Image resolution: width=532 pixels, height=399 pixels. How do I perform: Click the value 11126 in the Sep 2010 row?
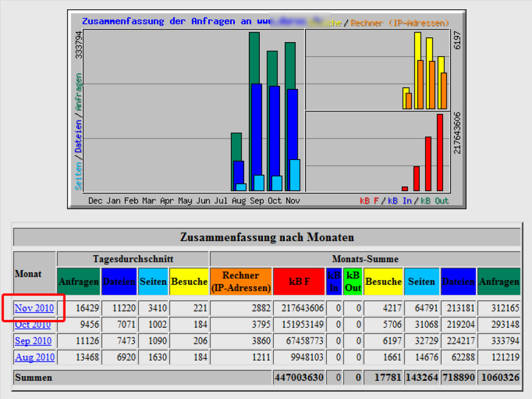(x=87, y=341)
